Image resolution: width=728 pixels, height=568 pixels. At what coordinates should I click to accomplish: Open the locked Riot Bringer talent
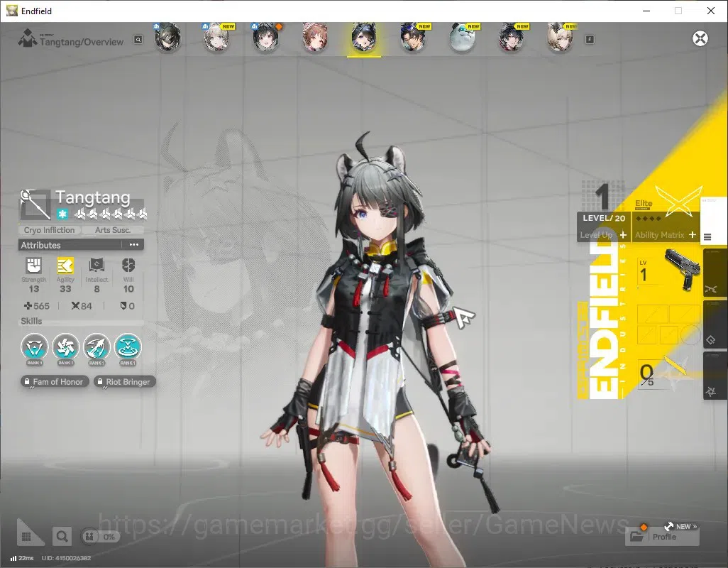[124, 382]
